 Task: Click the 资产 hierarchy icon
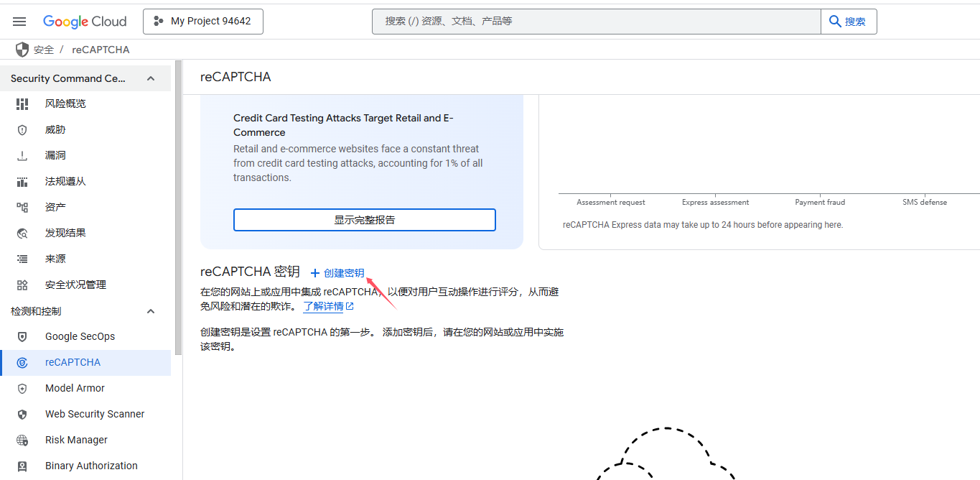(x=22, y=207)
